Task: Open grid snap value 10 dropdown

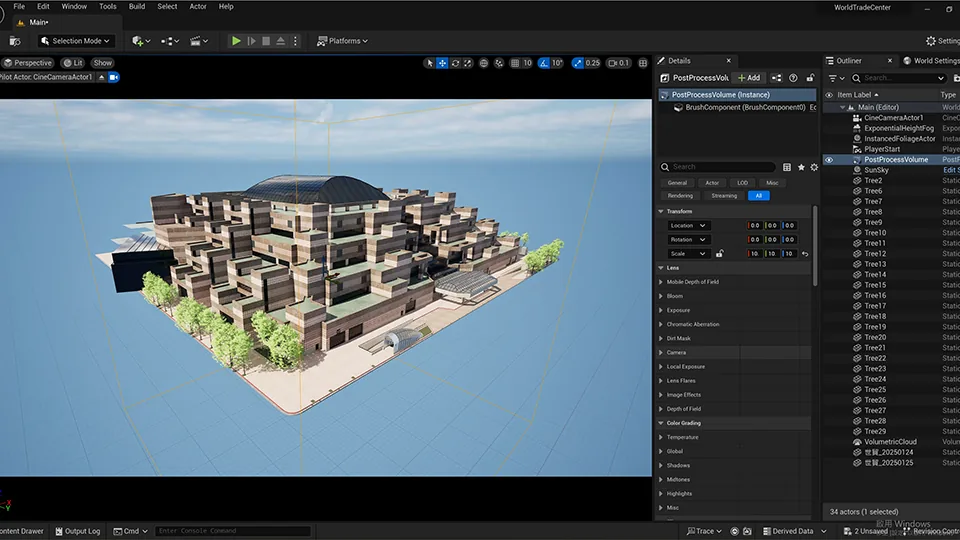Action: pos(527,63)
